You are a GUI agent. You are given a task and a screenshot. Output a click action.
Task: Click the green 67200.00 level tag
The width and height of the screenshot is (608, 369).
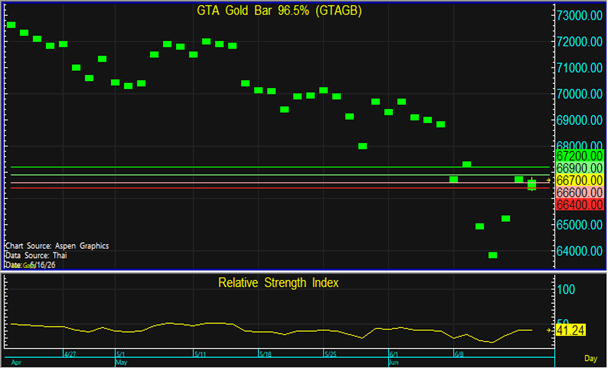(580, 156)
